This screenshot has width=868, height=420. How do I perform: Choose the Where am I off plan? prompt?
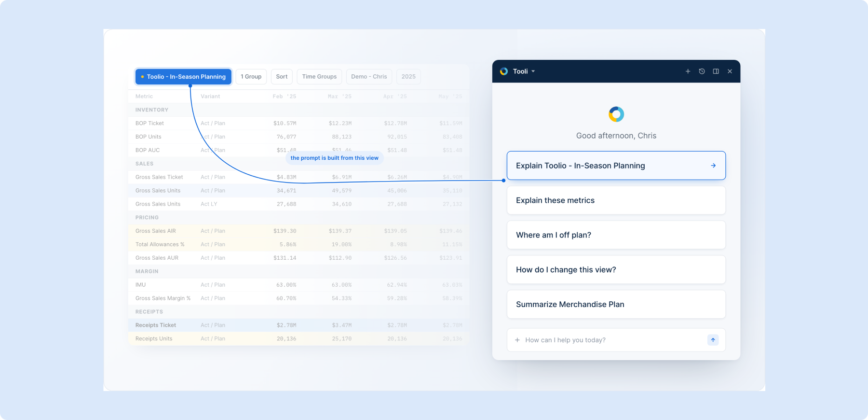pos(616,235)
